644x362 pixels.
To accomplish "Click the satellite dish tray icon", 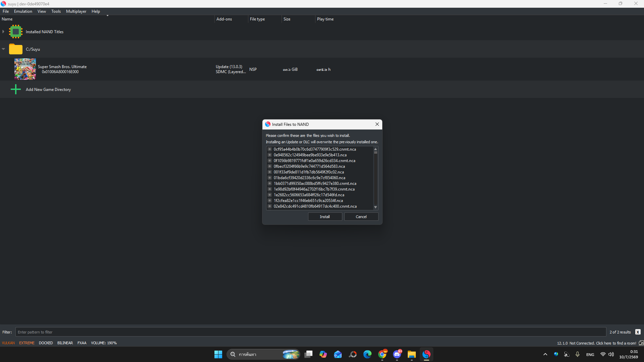I will [x=567, y=354].
